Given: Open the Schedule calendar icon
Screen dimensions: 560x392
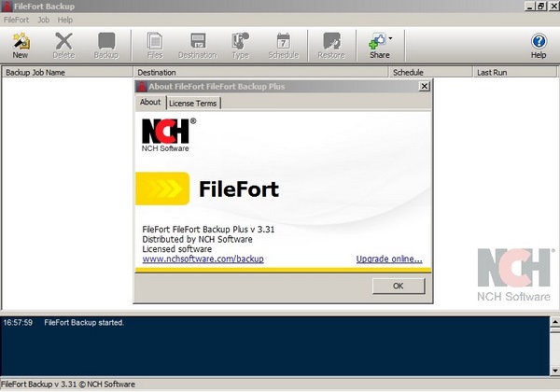Looking at the screenshot, I should 284,41.
